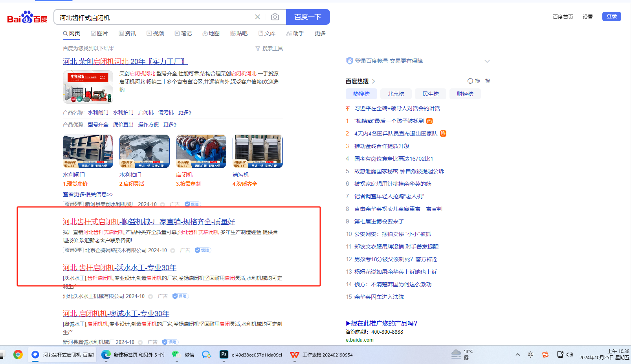
Task: Select the 财经榜 hot list tab
Action: click(465, 94)
